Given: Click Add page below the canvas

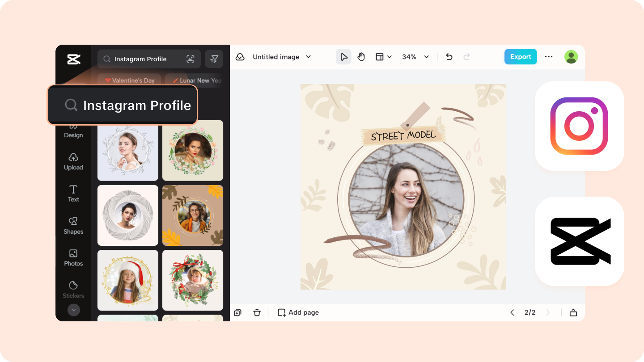Looking at the screenshot, I should pos(298,312).
